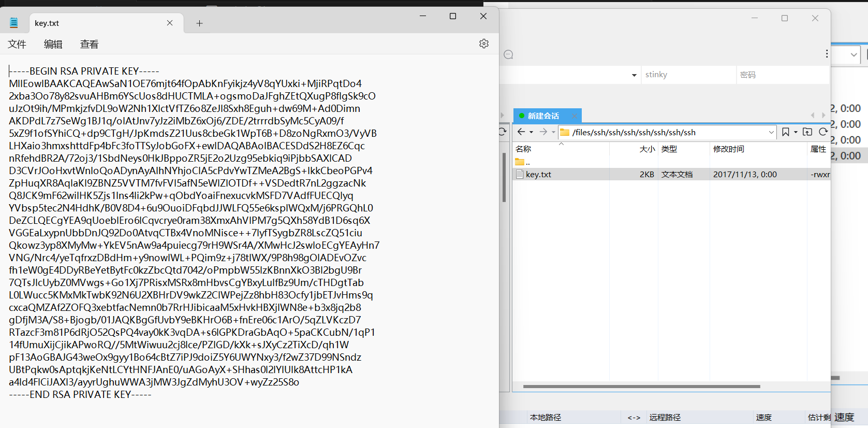Open Notepad settings gear icon

[x=484, y=44]
